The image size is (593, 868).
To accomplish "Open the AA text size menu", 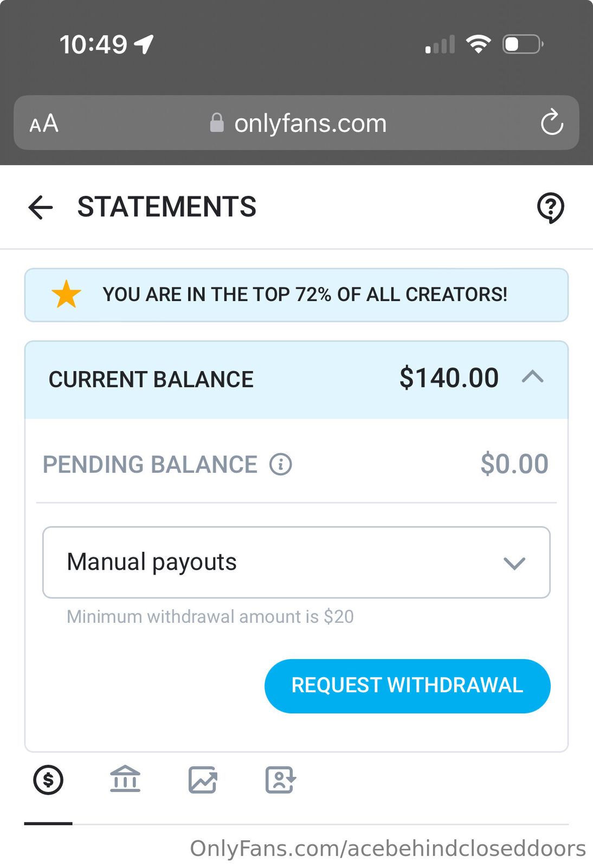I will [x=44, y=124].
